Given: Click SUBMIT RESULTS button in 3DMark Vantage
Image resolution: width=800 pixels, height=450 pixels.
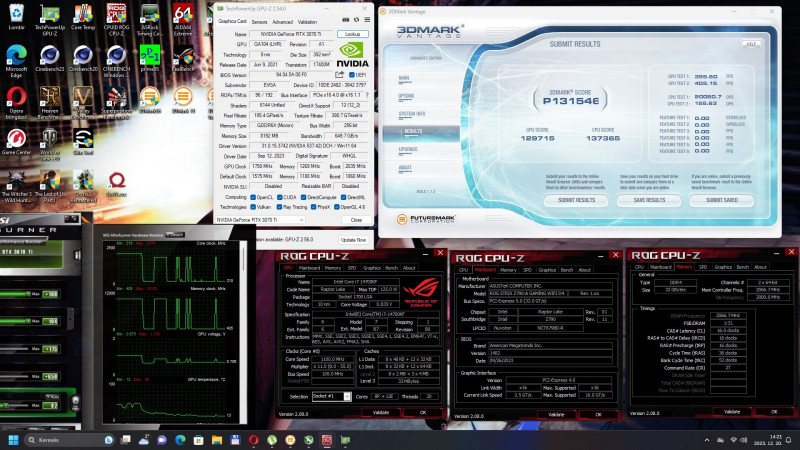Looking at the screenshot, I should pos(577,201).
